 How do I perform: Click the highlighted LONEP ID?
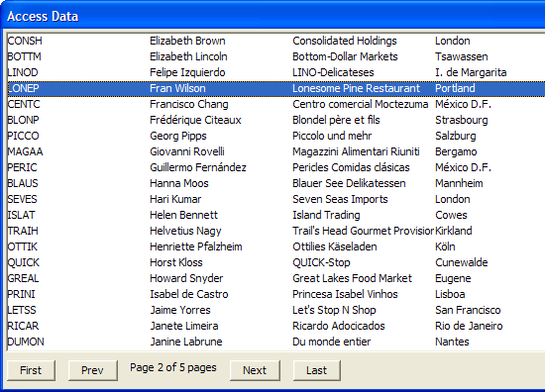tap(24, 88)
